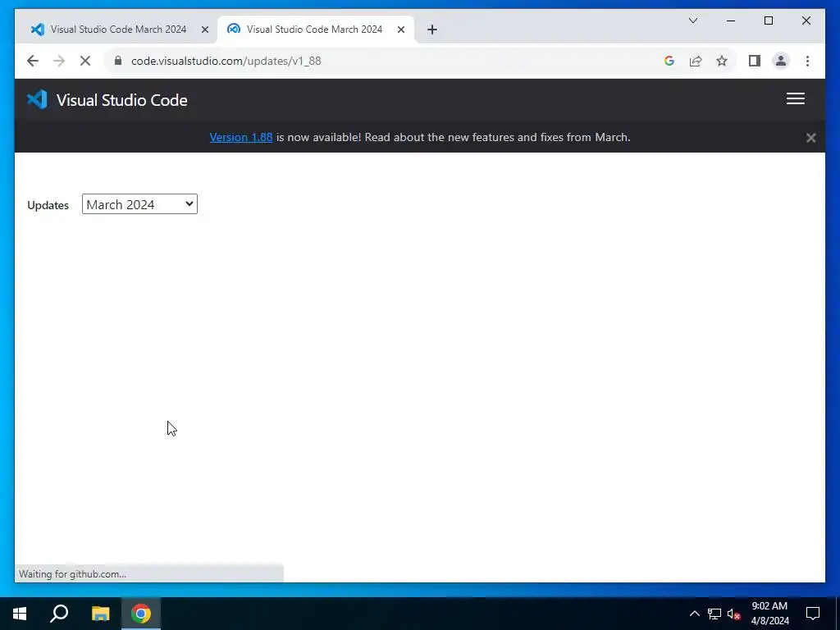Stop loading the page
The height and width of the screenshot is (630, 840).
click(85, 61)
